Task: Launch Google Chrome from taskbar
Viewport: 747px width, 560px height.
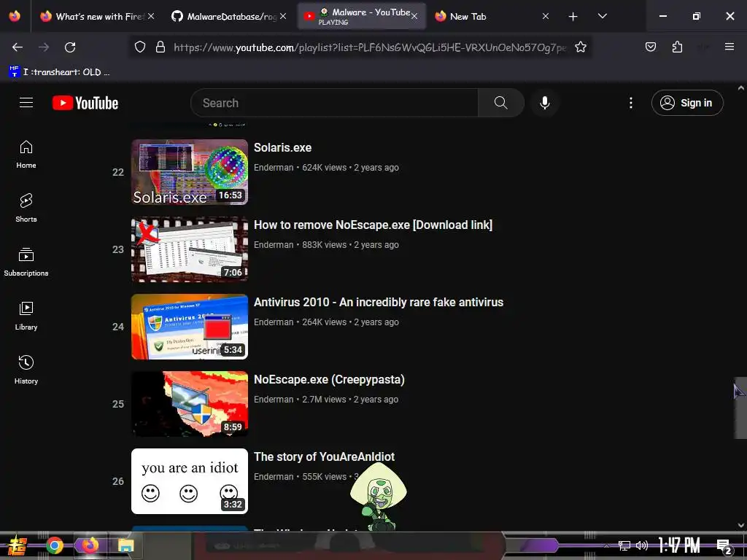Action: click(x=55, y=545)
